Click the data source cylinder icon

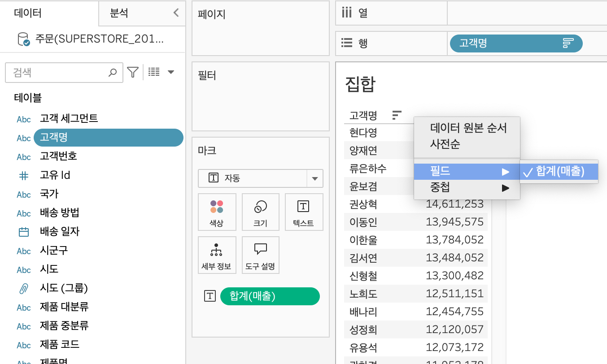tap(23, 39)
